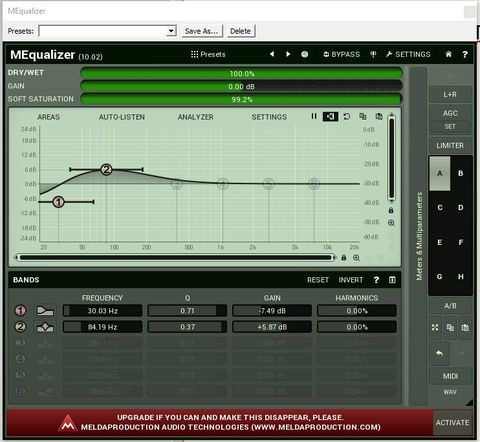Screen dimensions: 480x442
Task: Open ANALYZER menu above graph
Action: point(195,117)
